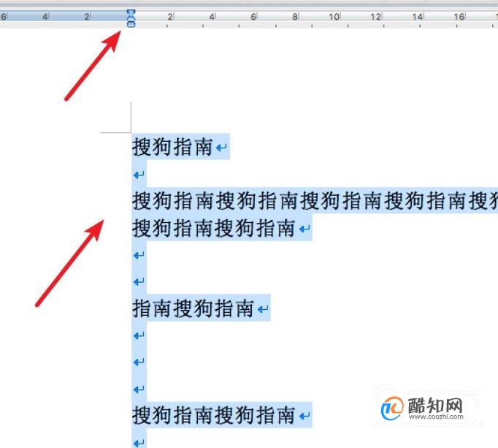Click the paragraph mark after the first "搜狗指南" heading
498x448 pixels.
point(221,148)
